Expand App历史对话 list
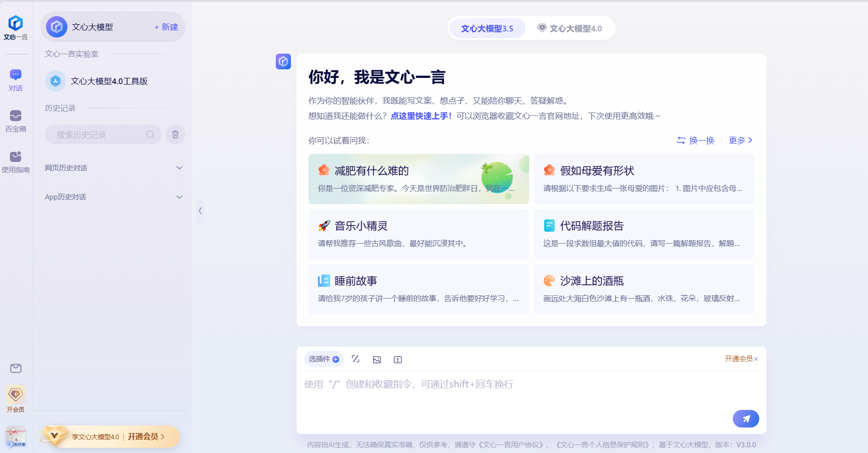The height and width of the screenshot is (453, 868). coord(114,197)
